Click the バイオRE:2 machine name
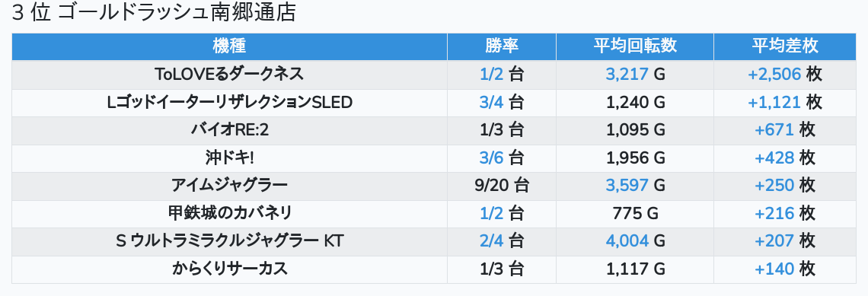This screenshot has width=868, height=296. click(x=229, y=130)
